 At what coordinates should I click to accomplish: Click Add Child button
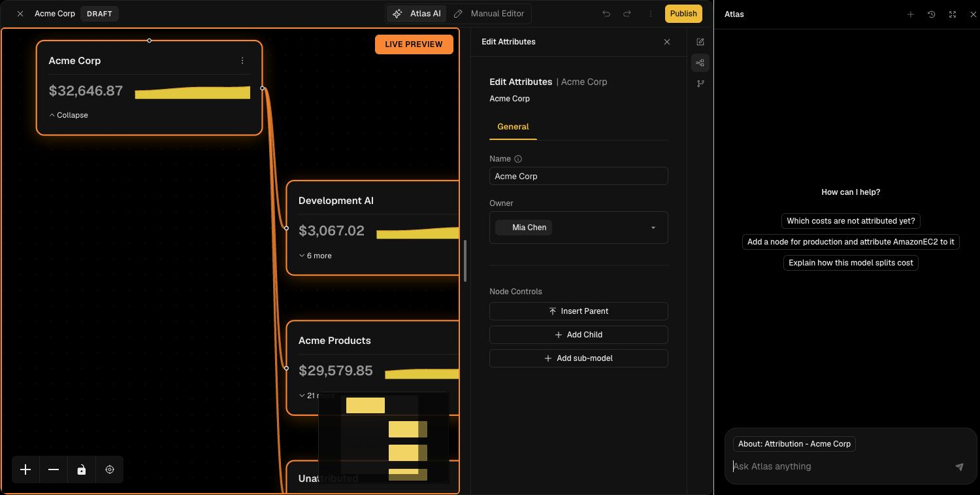point(579,335)
